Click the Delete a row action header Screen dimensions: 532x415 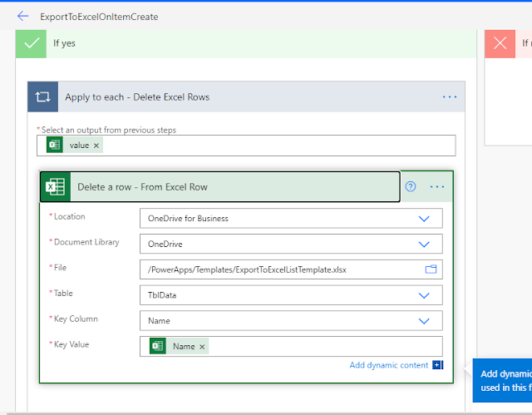point(219,186)
